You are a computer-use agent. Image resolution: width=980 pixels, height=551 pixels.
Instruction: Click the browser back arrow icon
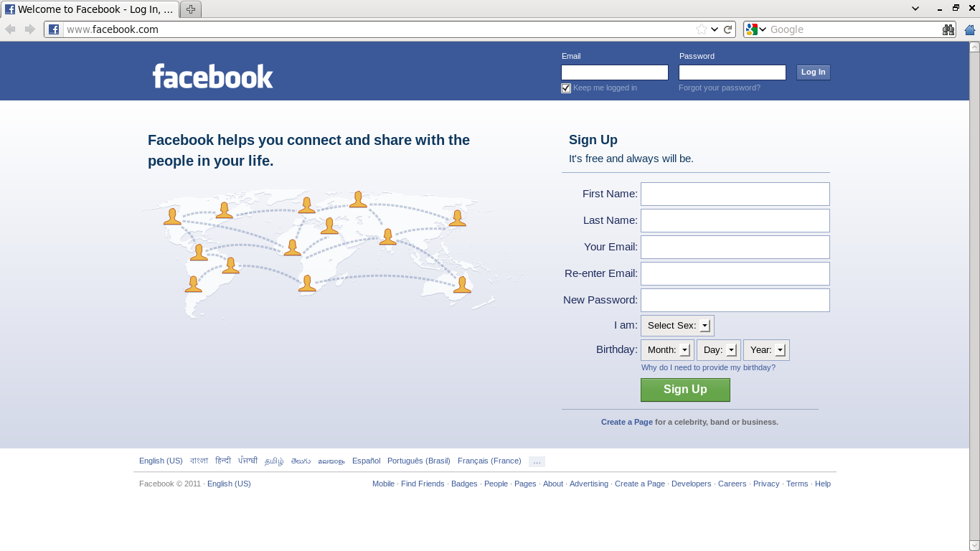(10, 29)
